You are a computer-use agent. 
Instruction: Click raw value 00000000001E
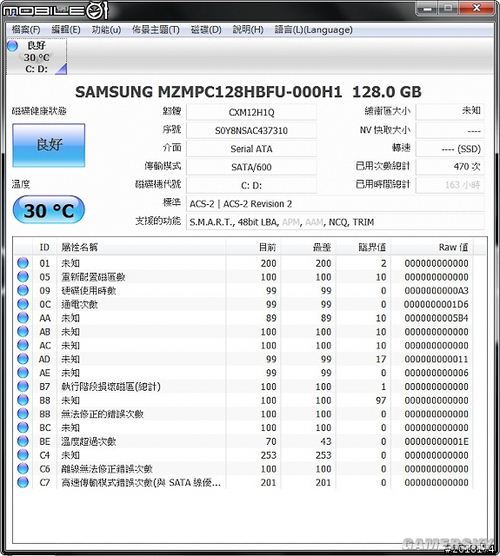pos(436,441)
